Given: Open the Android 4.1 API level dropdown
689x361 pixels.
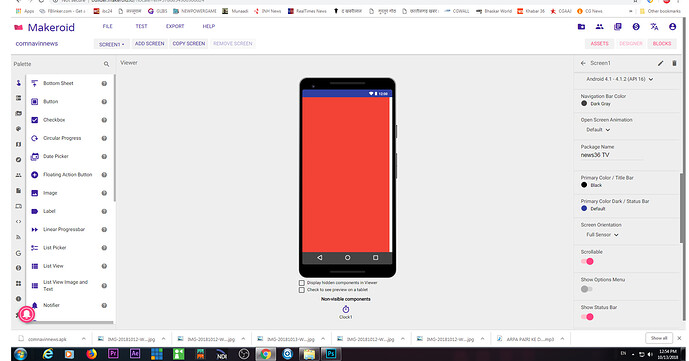Looking at the screenshot, I should click(620, 79).
